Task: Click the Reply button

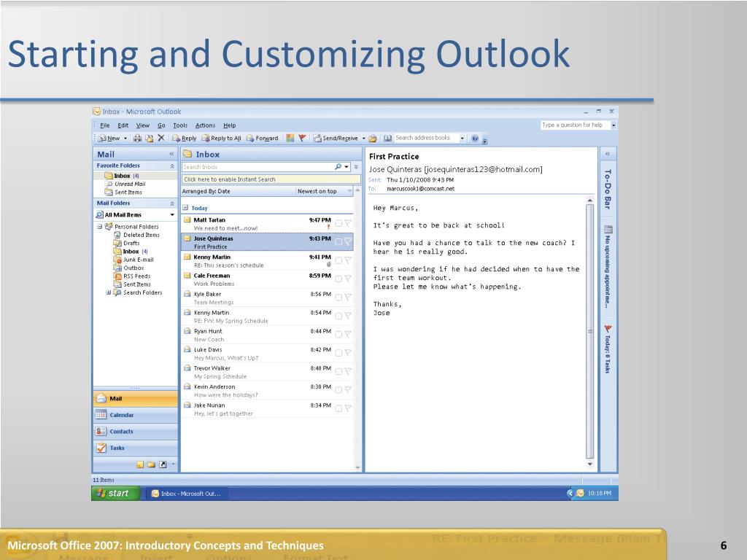Action: point(185,138)
